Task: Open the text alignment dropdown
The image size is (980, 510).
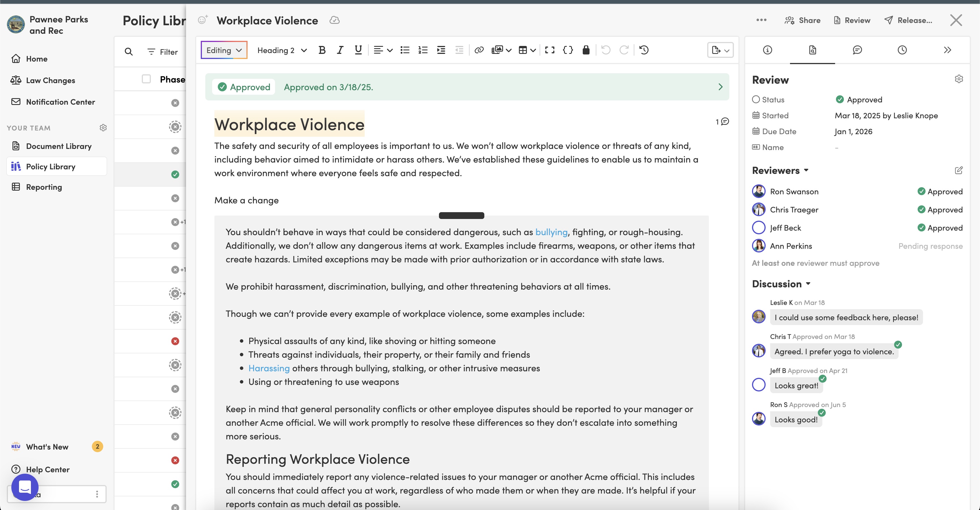Action: tap(383, 50)
